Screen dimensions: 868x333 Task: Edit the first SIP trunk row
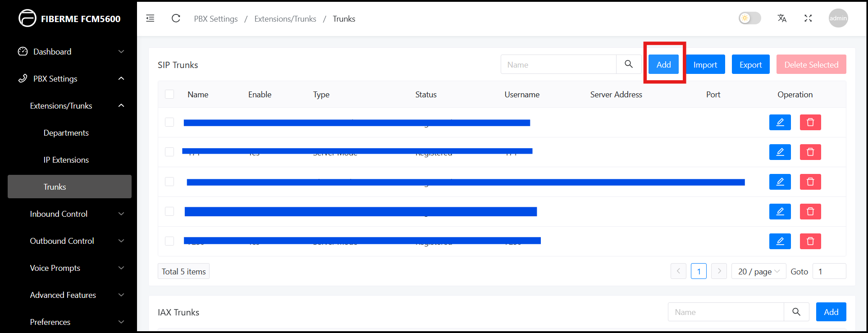coord(780,122)
